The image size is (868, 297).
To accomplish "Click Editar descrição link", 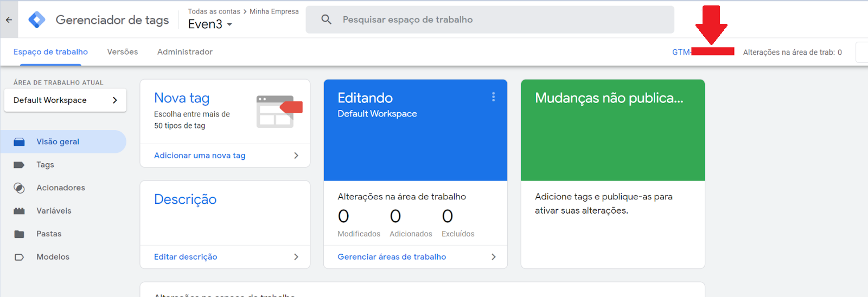I will 186,257.
